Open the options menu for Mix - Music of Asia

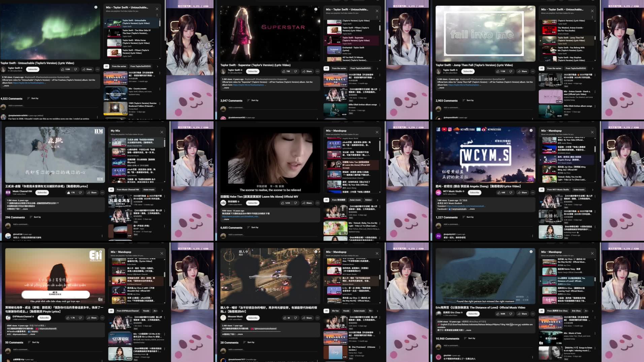[595, 333]
